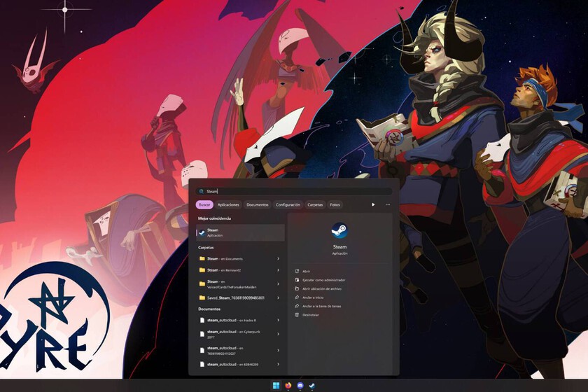This screenshot has height=392, width=588.
Task: Open the Steam en Remnant2 folder result
Action: 240,270
